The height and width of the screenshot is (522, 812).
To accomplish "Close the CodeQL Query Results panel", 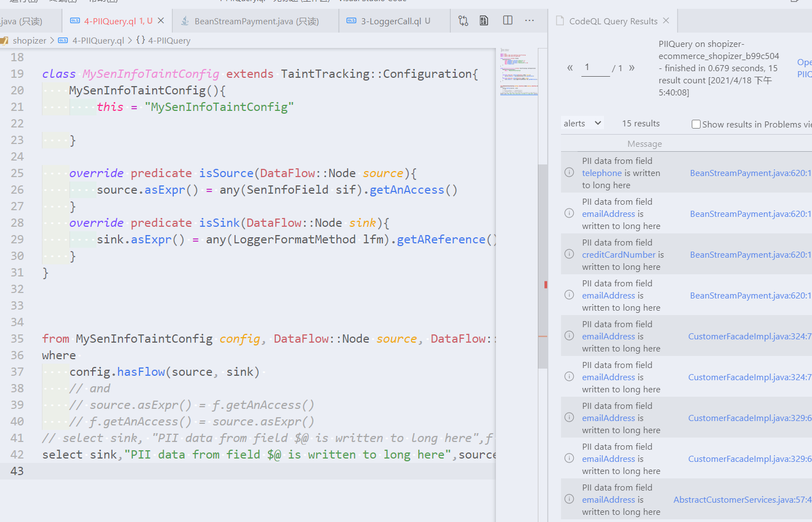I will coord(666,20).
